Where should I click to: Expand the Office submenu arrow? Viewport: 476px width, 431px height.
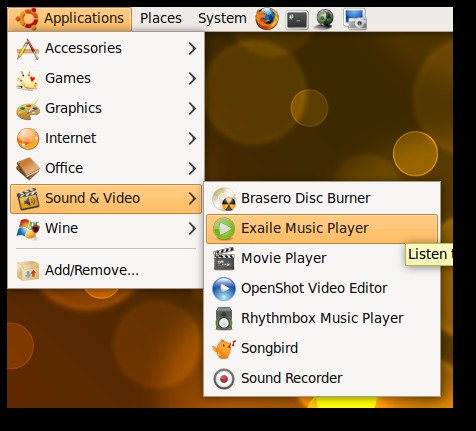pyautogui.click(x=192, y=169)
